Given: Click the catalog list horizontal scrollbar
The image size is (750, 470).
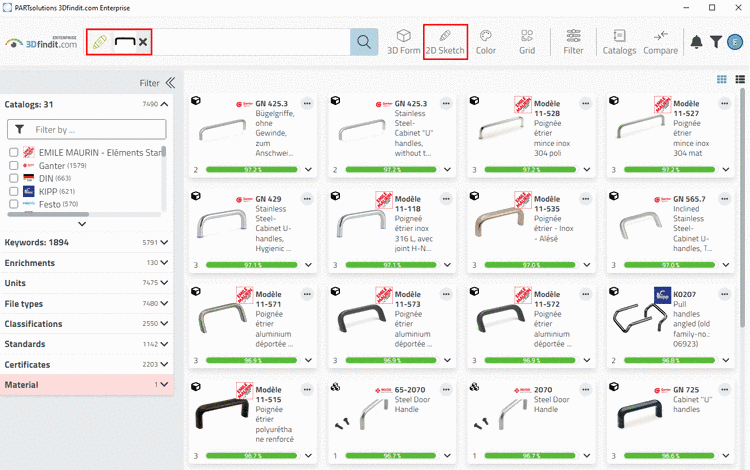Looking at the screenshot, I should pos(48,215).
